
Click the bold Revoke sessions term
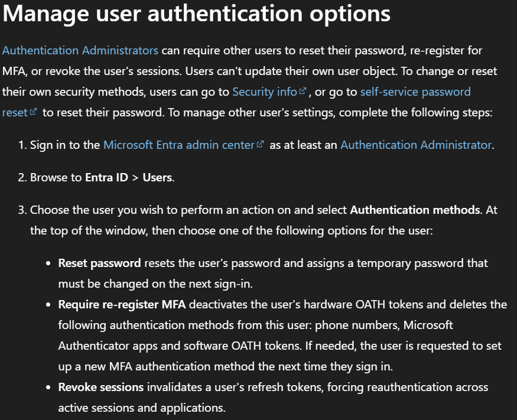101,388
